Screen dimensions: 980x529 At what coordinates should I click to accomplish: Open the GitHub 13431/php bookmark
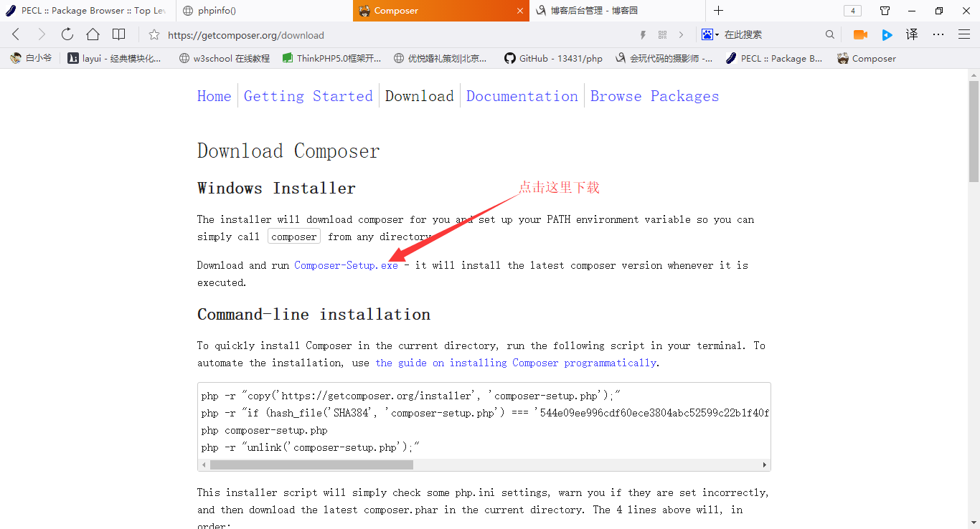click(553, 59)
